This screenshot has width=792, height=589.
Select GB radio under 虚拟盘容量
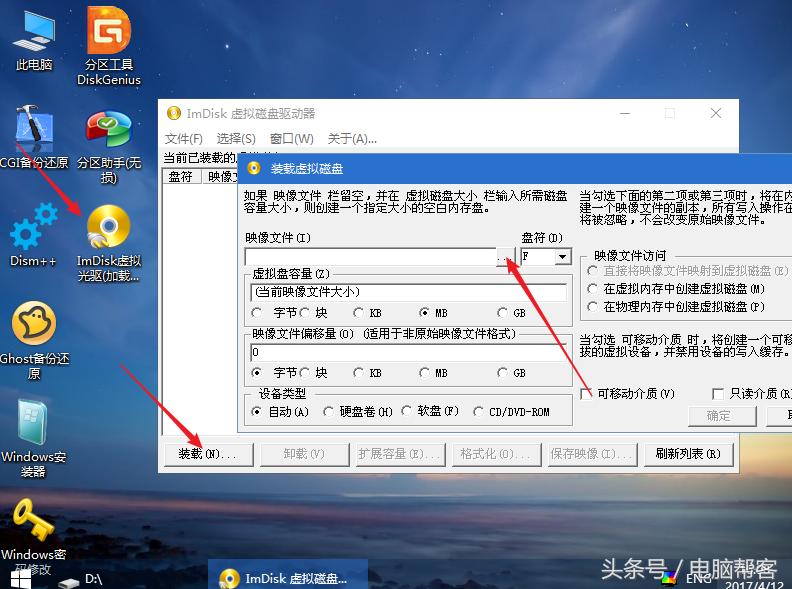(x=503, y=313)
